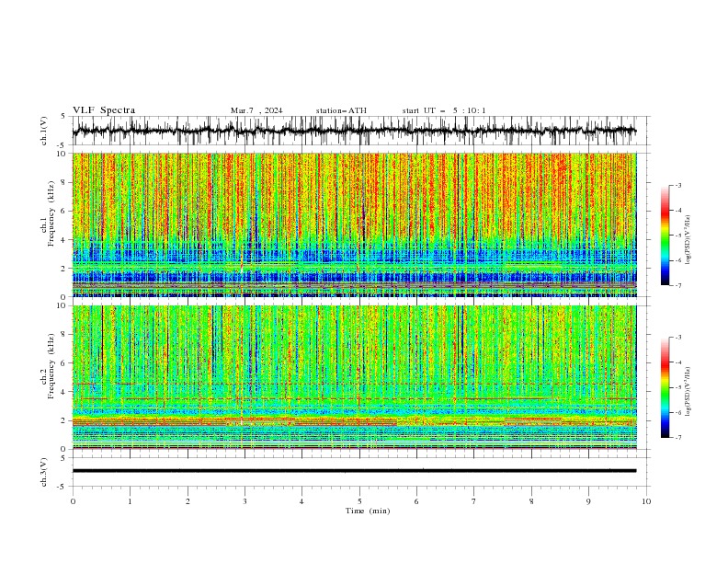Click the "6" kHz tick of ch.2 spectrogram
The height and width of the screenshot is (563, 728).
[x=65, y=363]
